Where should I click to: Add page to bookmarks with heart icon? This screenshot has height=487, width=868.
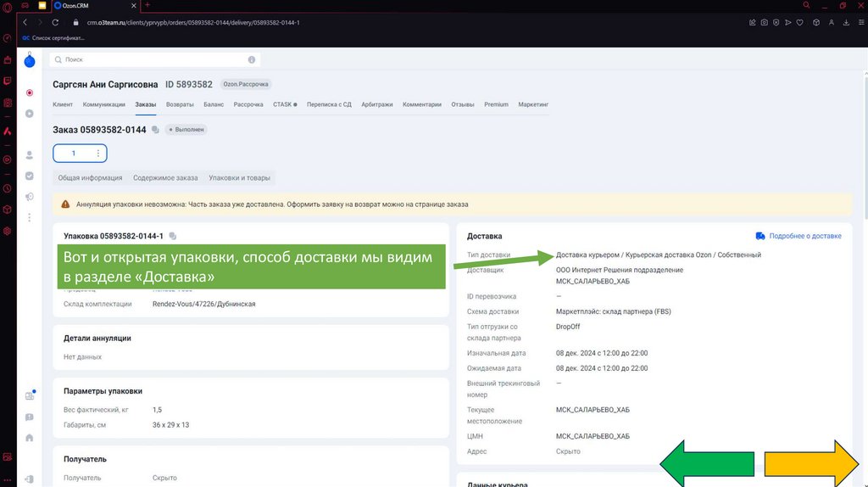coord(800,23)
